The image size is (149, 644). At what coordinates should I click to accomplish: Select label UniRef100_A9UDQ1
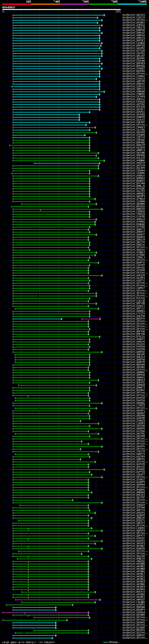tap(133, 403)
